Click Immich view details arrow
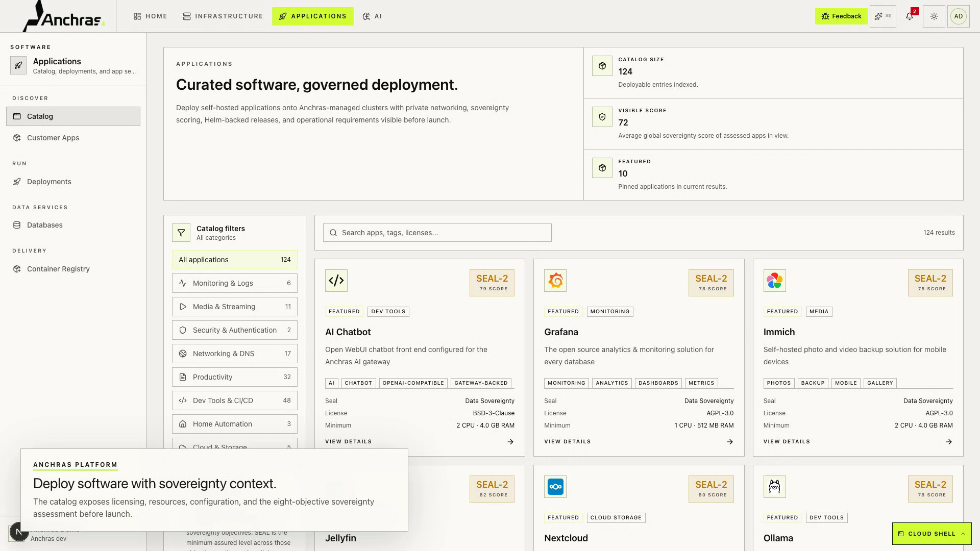This screenshot has height=551, width=980. coord(949,442)
